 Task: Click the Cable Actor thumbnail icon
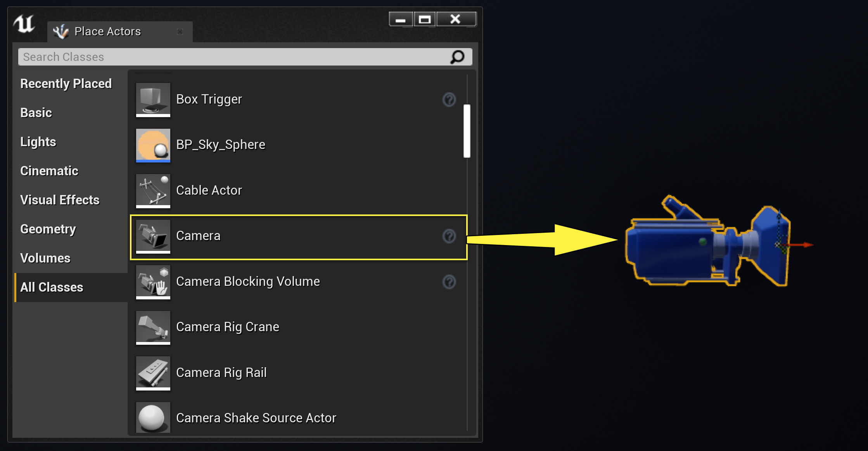pos(153,190)
